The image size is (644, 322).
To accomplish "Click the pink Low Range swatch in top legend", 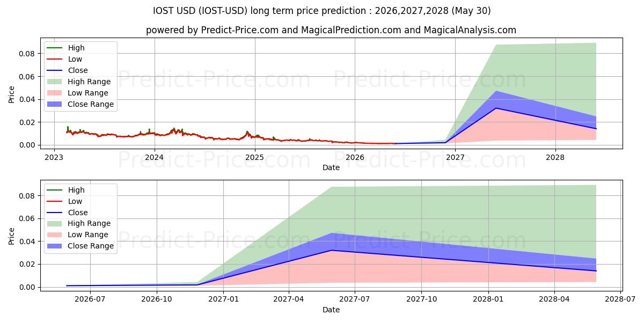I will (55, 93).
